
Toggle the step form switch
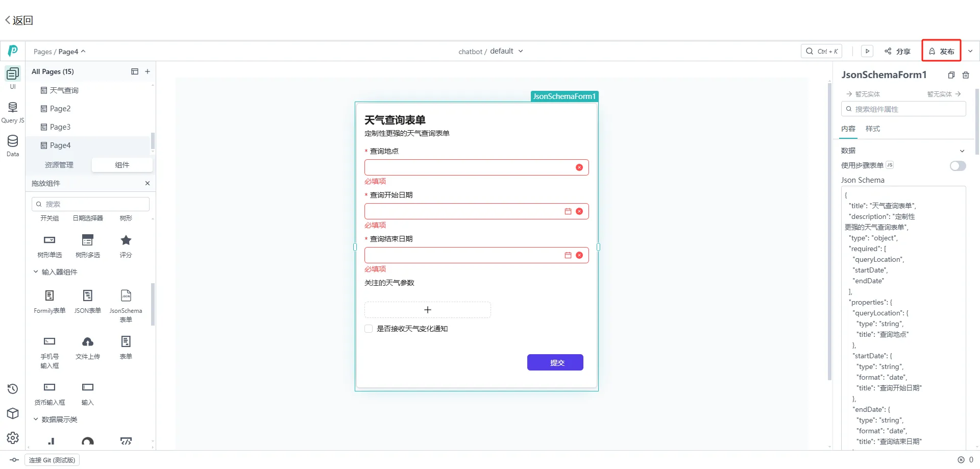958,166
